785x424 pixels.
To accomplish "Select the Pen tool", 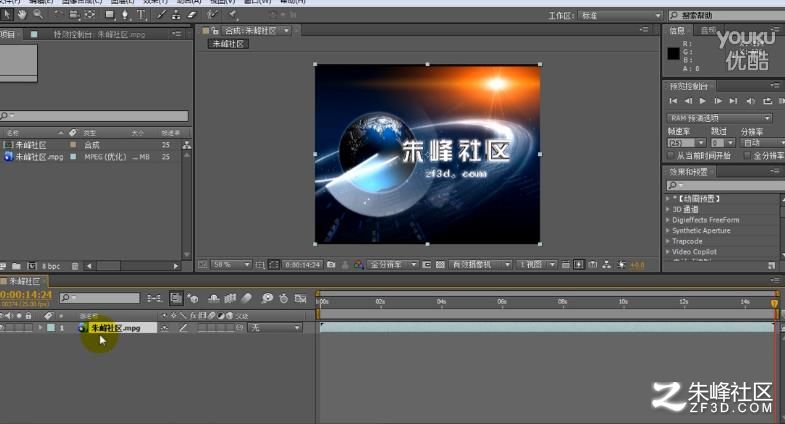I will pyautogui.click(x=125, y=15).
